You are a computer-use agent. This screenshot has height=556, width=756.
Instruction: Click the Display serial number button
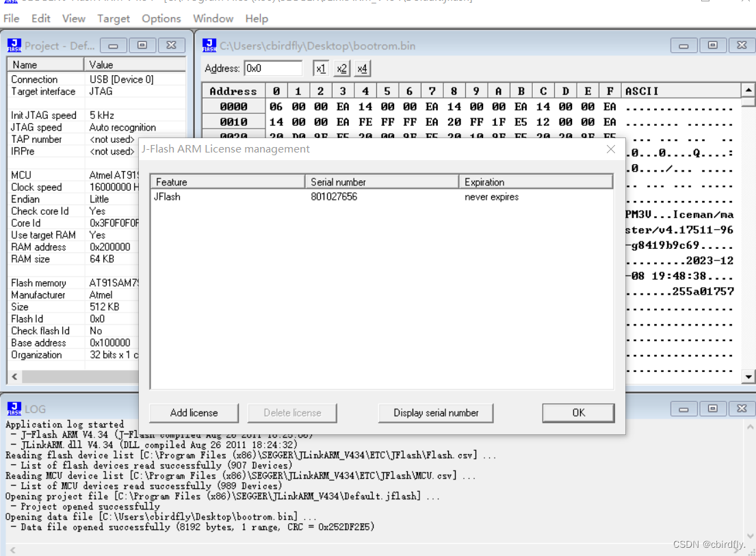[436, 412]
